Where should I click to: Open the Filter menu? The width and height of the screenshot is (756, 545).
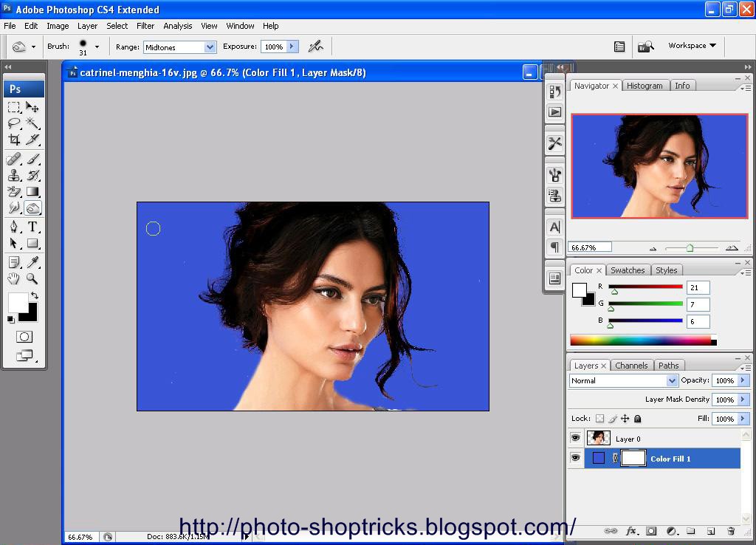point(145,26)
